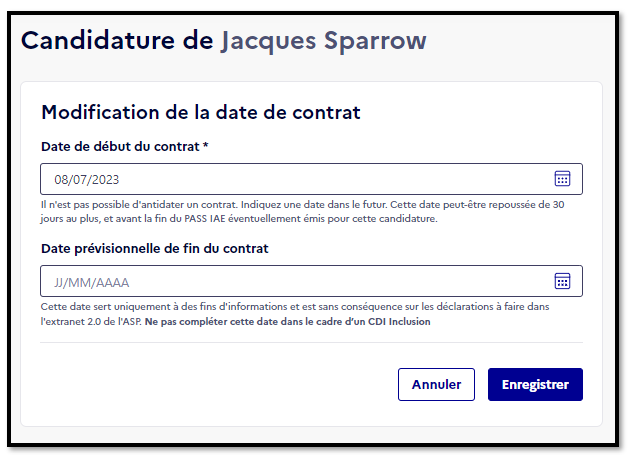Focus the empty JJ/MM/AAAA end date field
This screenshot has height=456, width=630.
click(311, 281)
